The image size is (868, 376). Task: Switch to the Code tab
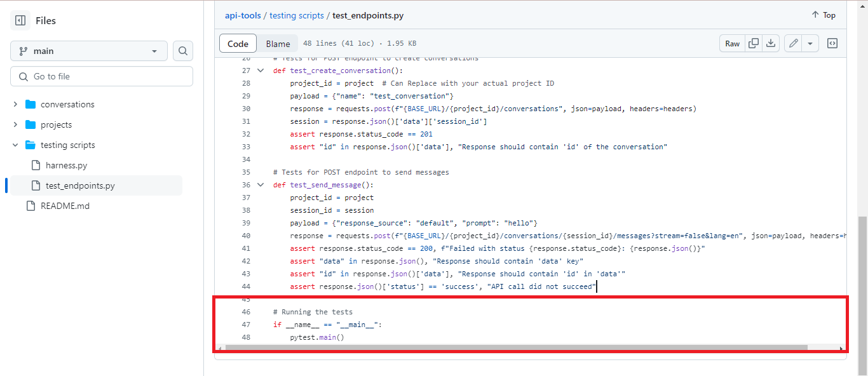(x=238, y=44)
